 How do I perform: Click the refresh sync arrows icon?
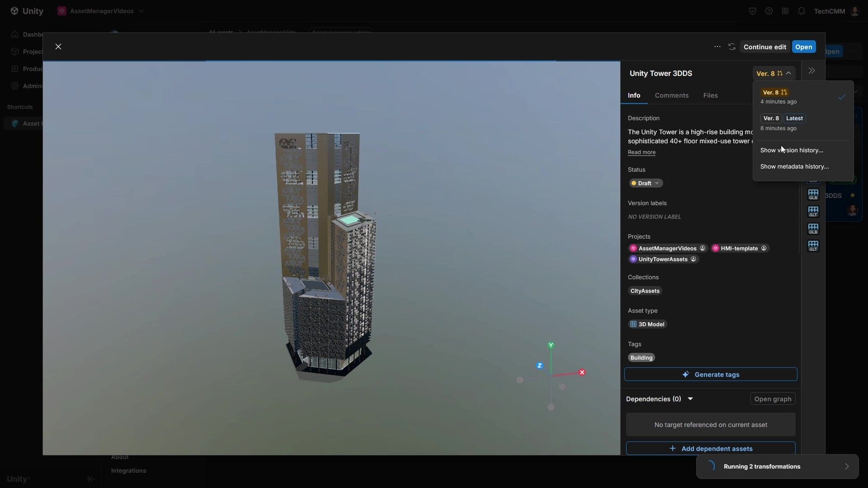point(732,47)
